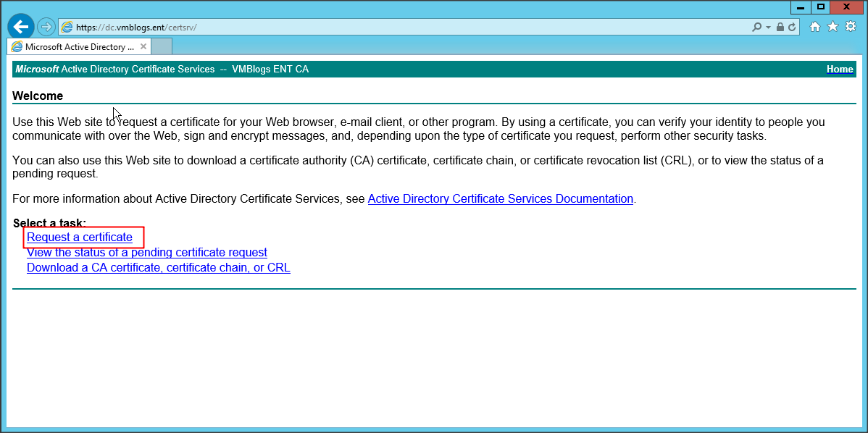
Task: Maximize the browser window
Action: pyautogui.click(x=821, y=7)
